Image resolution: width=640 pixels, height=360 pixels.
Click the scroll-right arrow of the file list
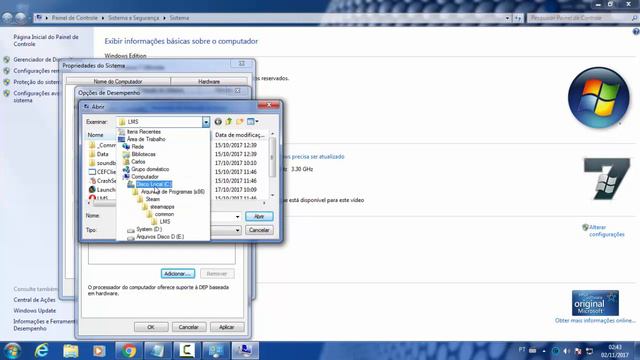264,203
